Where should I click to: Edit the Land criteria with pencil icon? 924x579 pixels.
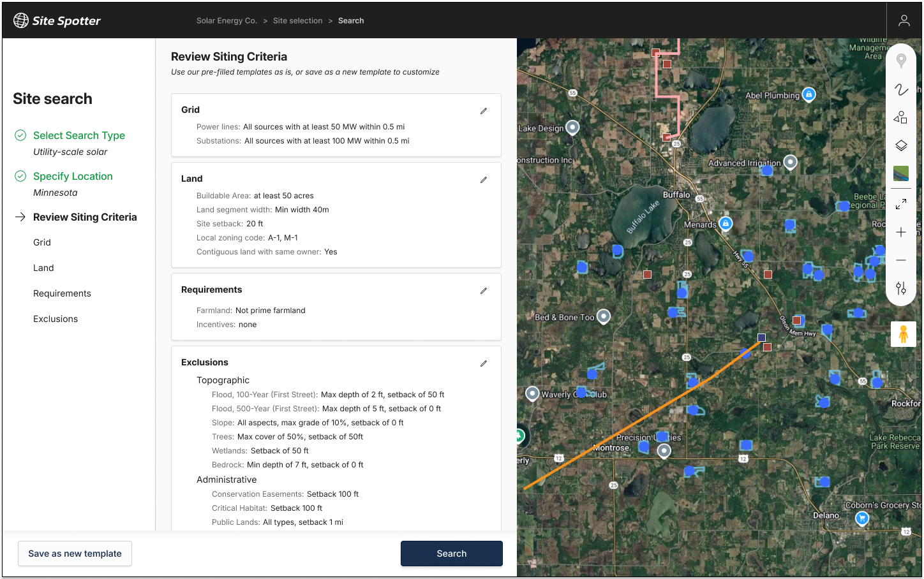[x=484, y=180]
